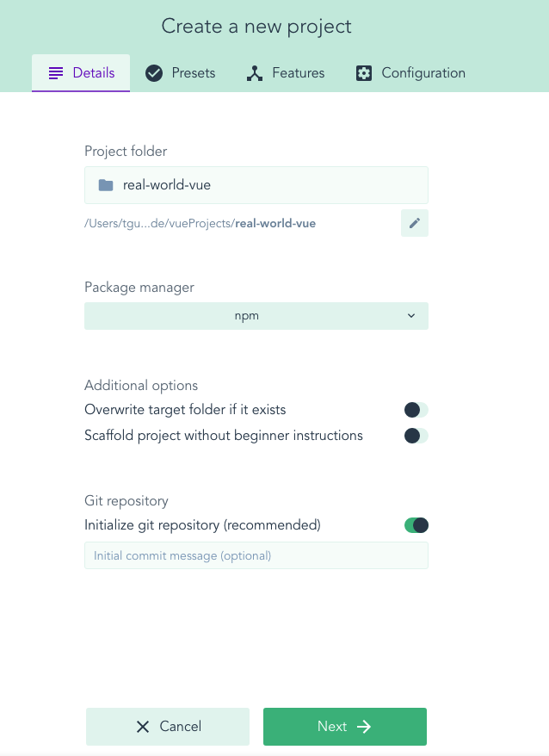Click the folder icon in project name field

tap(106, 185)
